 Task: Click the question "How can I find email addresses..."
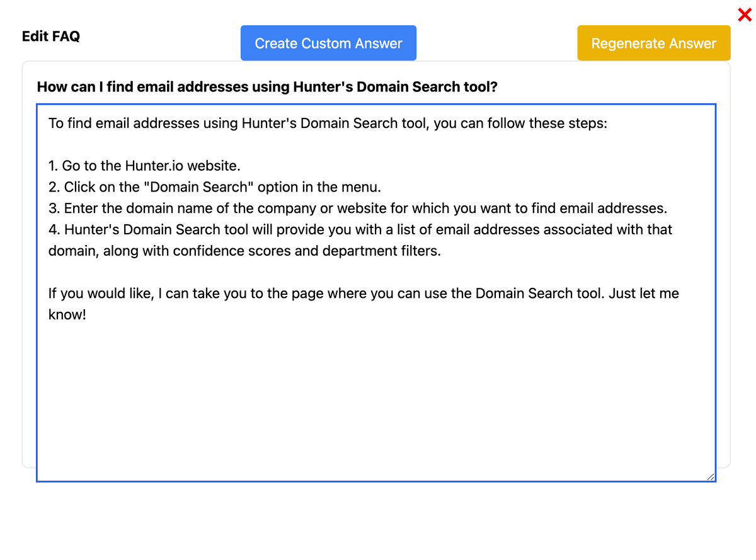coord(267,86)
